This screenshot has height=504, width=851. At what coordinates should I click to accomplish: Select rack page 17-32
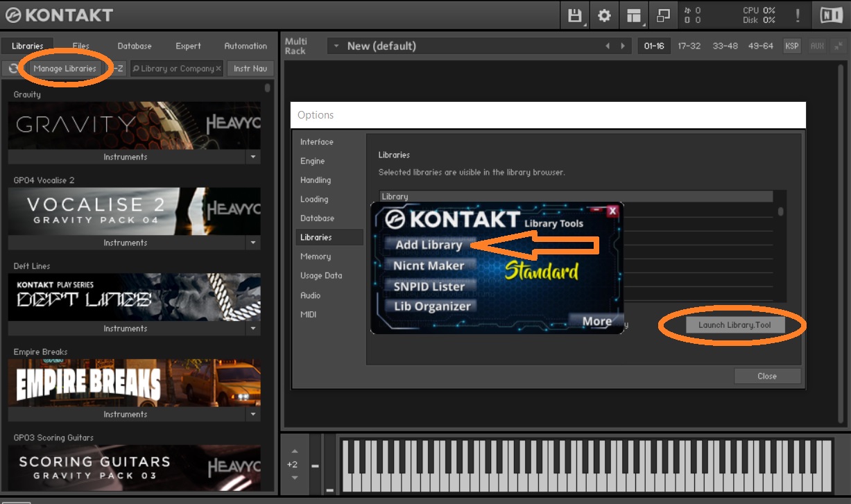[x=689, y=46]
